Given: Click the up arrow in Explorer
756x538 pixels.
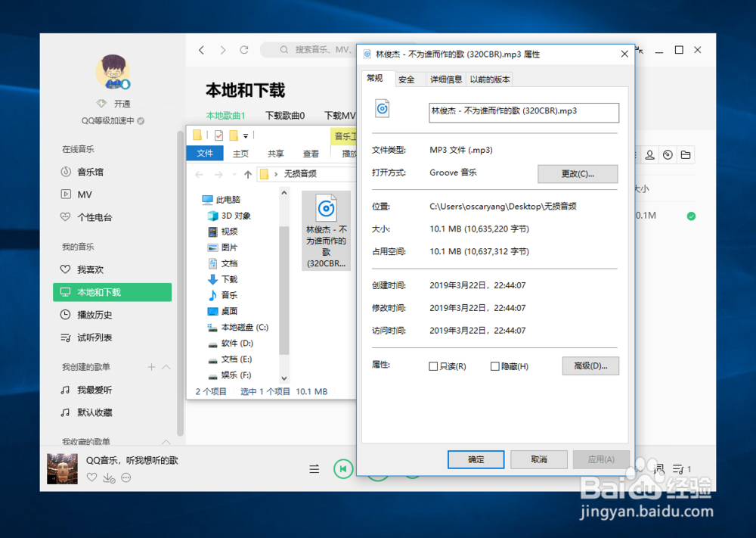Looking at the screenshot, I should 248,174.
